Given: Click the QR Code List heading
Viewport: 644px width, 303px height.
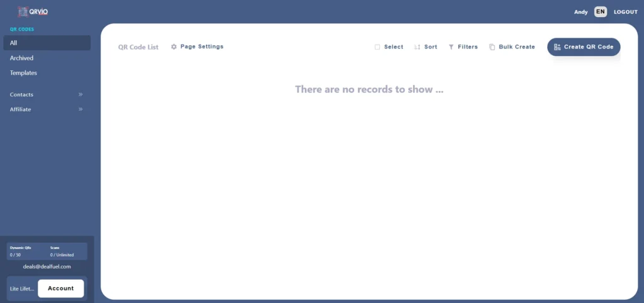Looking at the screenshot, I should click(x=138, y=47).
